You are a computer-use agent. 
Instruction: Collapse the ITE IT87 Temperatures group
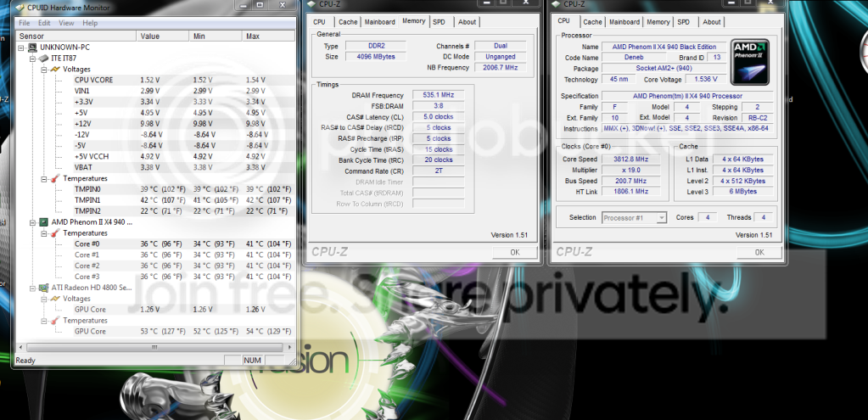click(x=44, y=179)
